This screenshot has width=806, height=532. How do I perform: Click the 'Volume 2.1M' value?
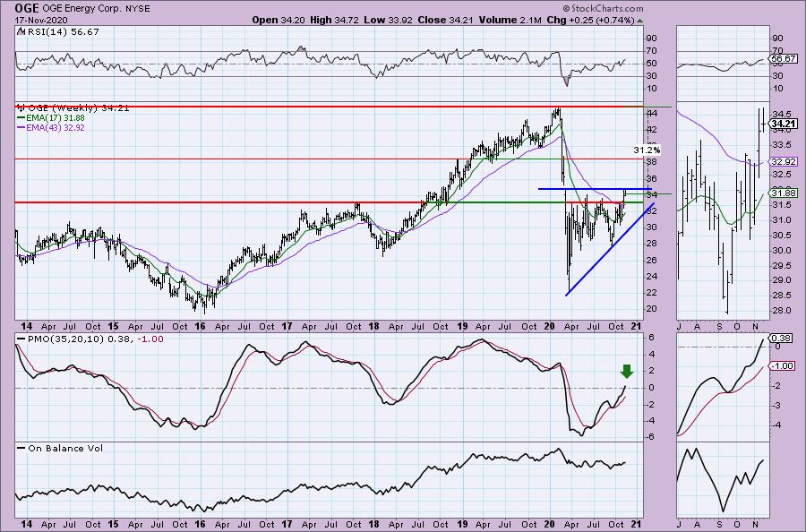(x=510, y=20)
